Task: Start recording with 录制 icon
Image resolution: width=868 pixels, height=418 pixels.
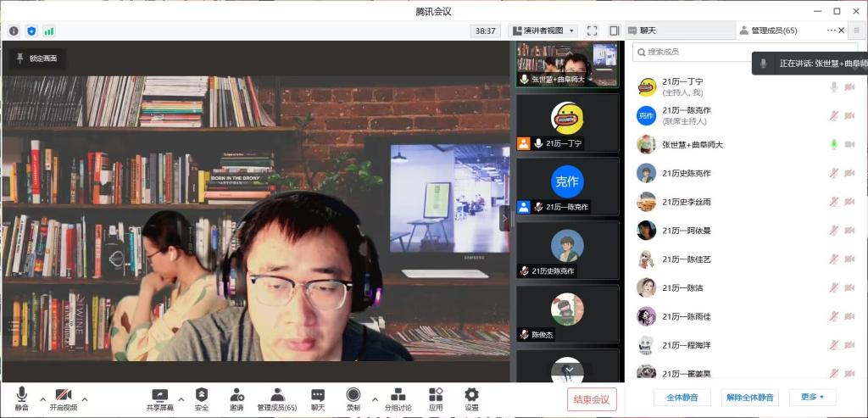Action: pos(353,398)
